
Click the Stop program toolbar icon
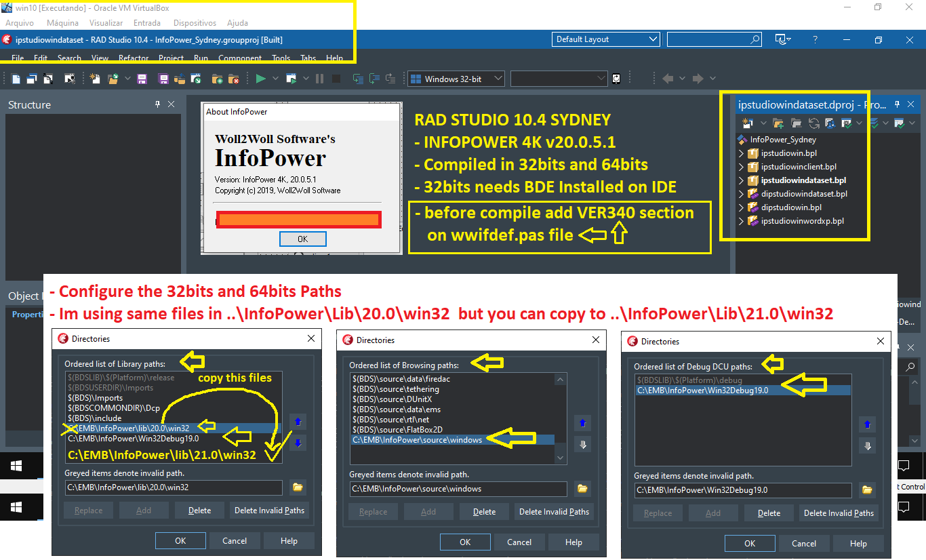[x=336, y=79]
